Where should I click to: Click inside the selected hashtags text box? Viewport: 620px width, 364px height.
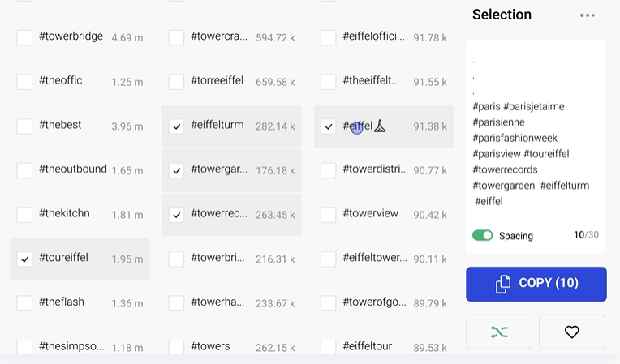(x=535, y=146)
